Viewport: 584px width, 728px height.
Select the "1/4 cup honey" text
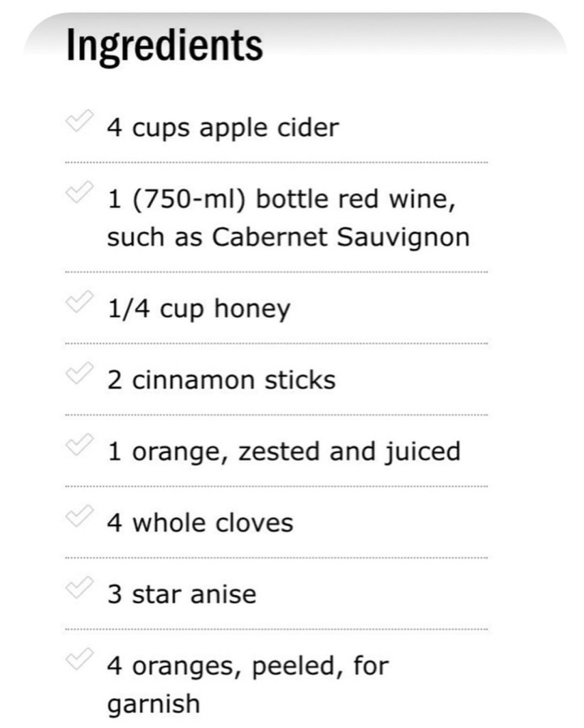tap(198, 309)
